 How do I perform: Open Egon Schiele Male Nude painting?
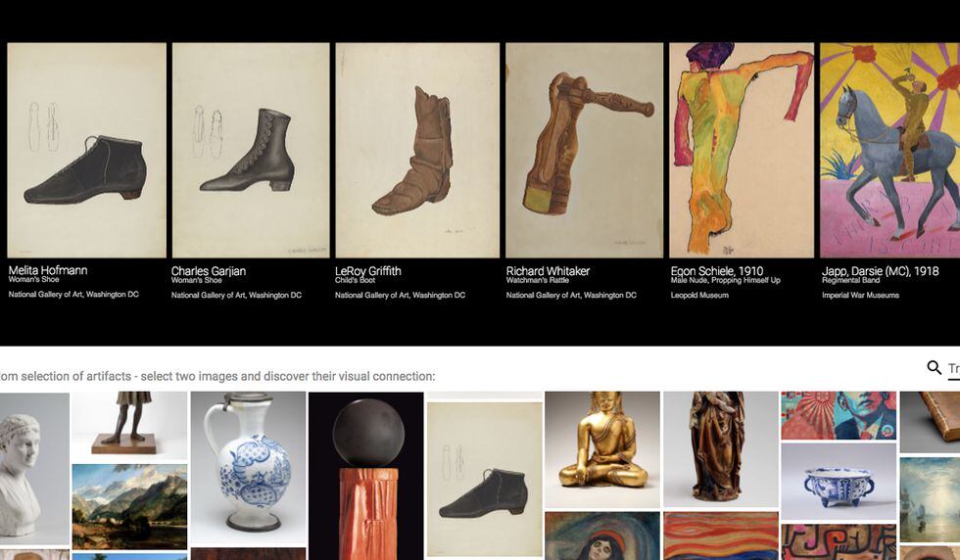click(x=742, y=150)
